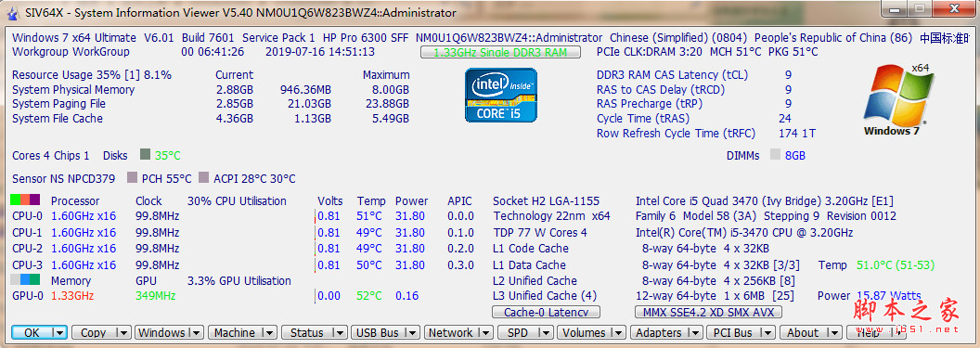Click 'Socket H2 LGA-1155' text
Image resolution: width=980 pixels, height=348 pixels.
547,201
